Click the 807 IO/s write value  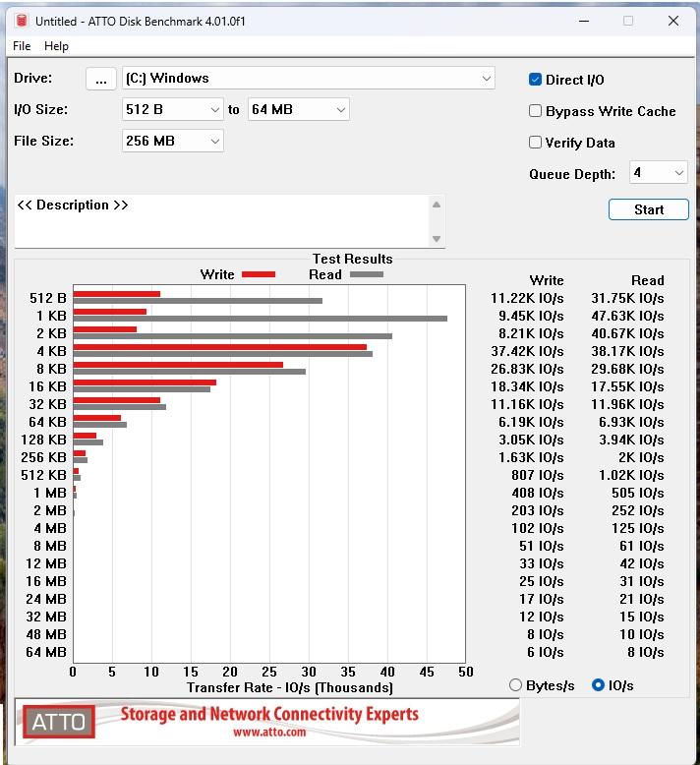(538, 475)
